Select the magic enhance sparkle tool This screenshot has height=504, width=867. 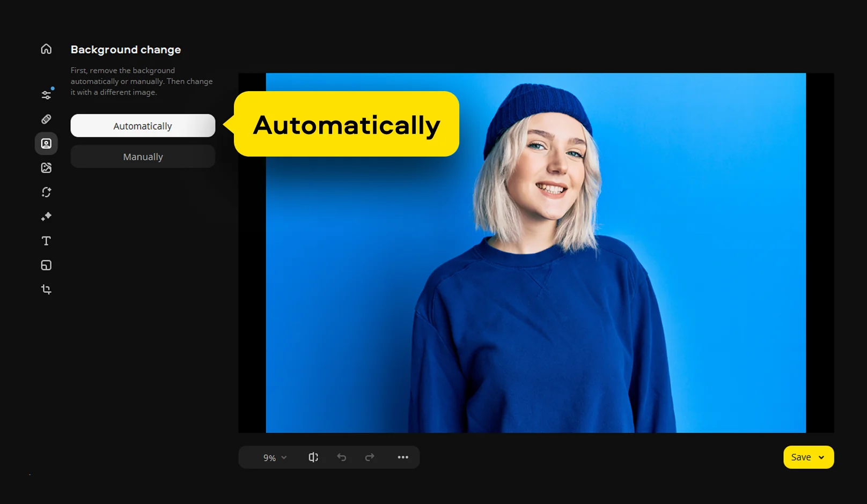[x=46, y=217]
